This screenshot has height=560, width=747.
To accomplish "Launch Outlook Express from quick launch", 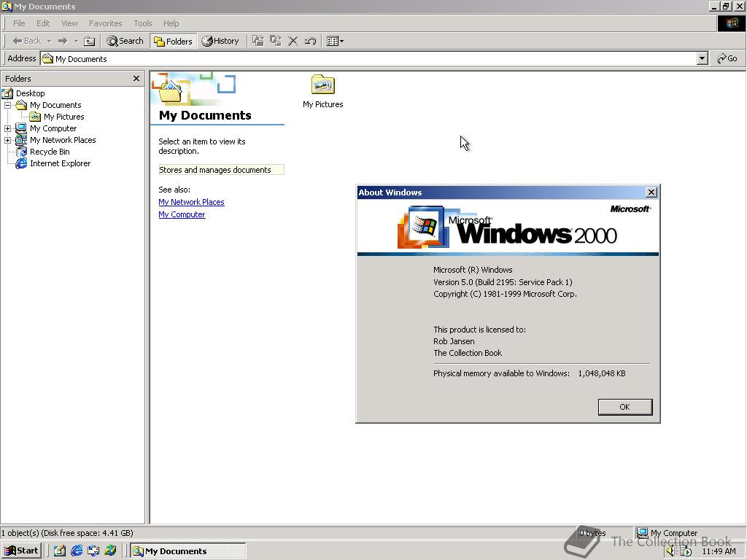I will (x=93, y=551).
